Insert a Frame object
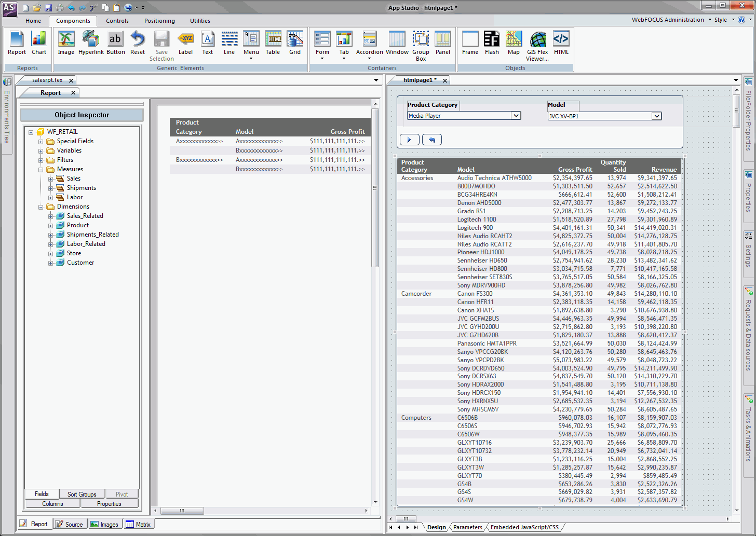The height and width of the screenshot is (536, 756). [470, 43]
